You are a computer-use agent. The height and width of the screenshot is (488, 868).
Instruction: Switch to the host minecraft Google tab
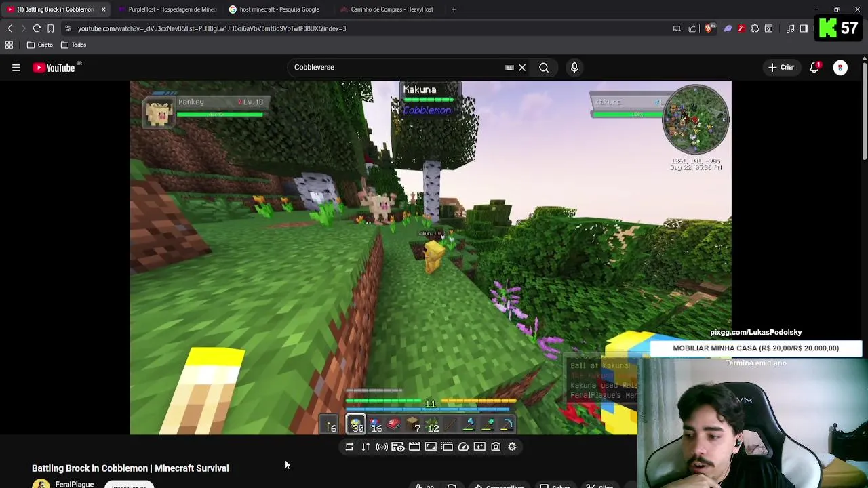[278, 9]
